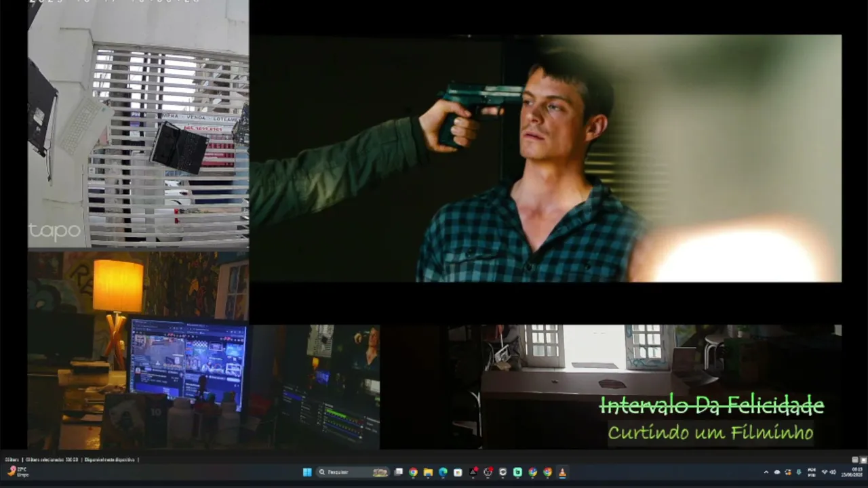Open the teal down-arrow tray icon
Viewport: 868px width, 488px height.
pyautogui.click(x=799, y=472)
